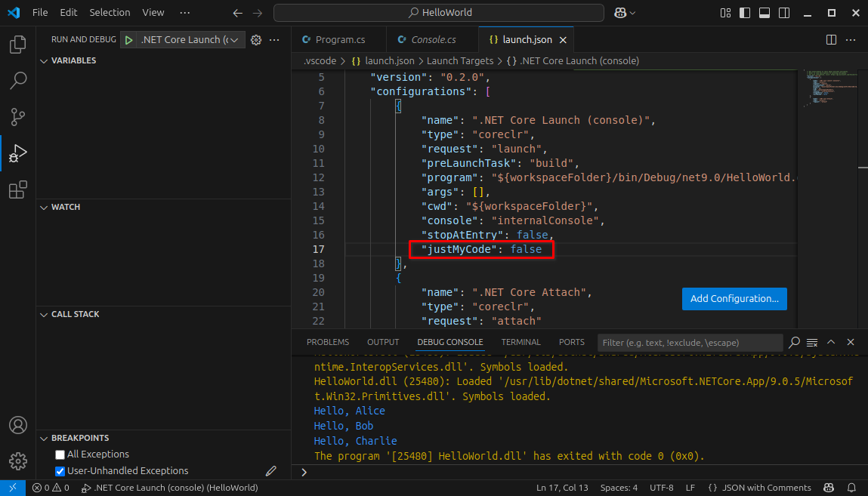
Task: Collapse the BREAKPOINTS section
Action: (x=44, y=439)
